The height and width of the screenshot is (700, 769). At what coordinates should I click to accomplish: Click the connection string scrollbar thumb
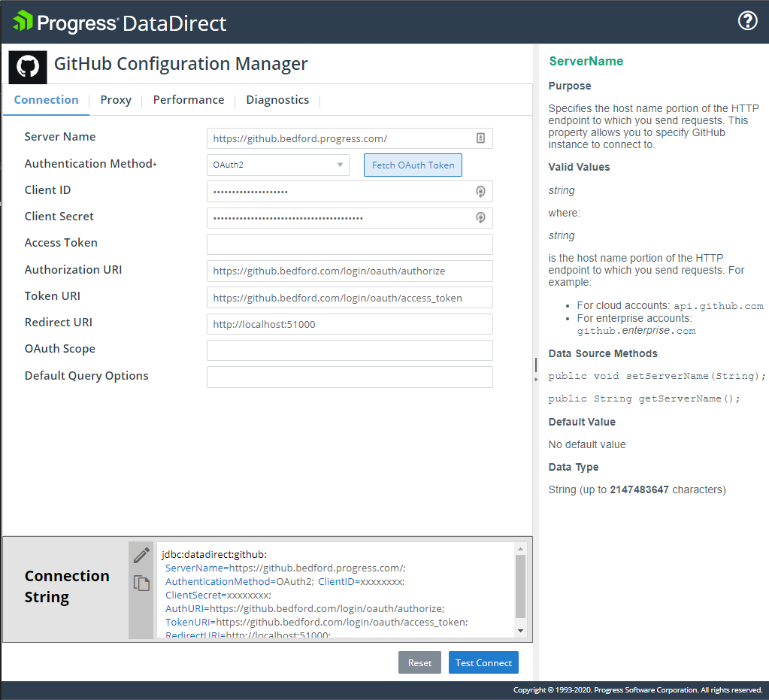tap(520, 586)
